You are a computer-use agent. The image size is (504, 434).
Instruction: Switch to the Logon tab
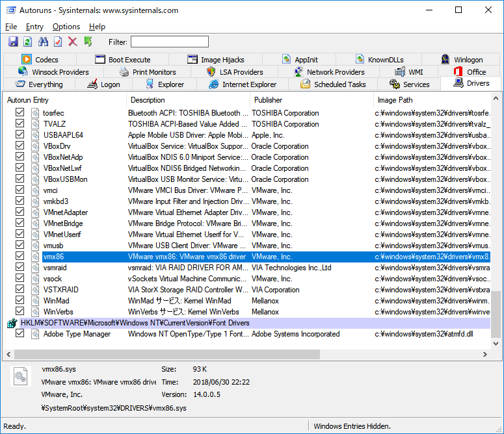103,84
